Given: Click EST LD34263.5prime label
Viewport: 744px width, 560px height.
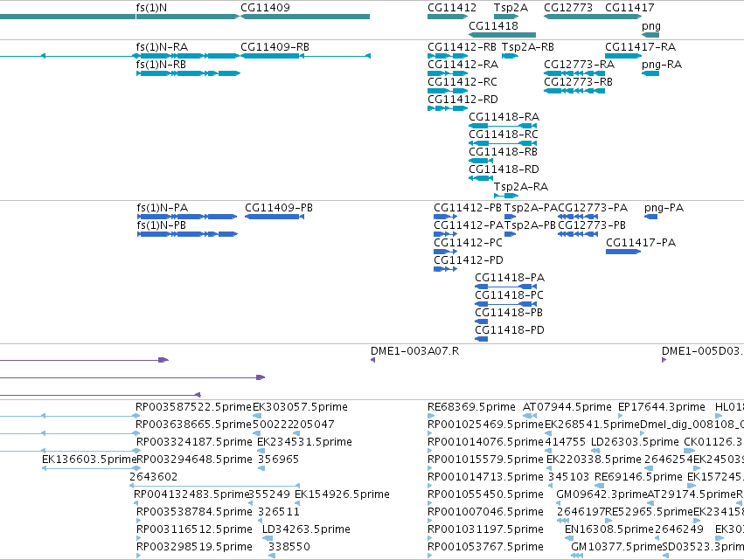Looking at the screenshot, I should (306, 529).
